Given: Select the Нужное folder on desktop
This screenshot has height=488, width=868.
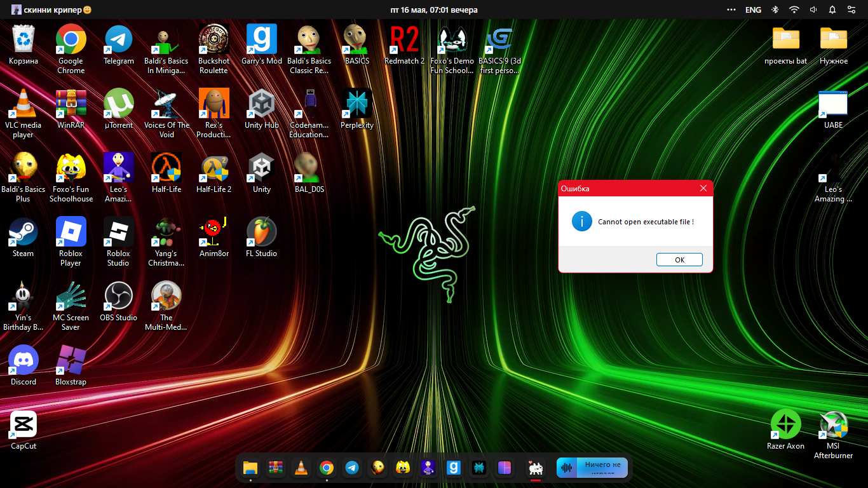Looking at the screenshot, I should point(834,44).
